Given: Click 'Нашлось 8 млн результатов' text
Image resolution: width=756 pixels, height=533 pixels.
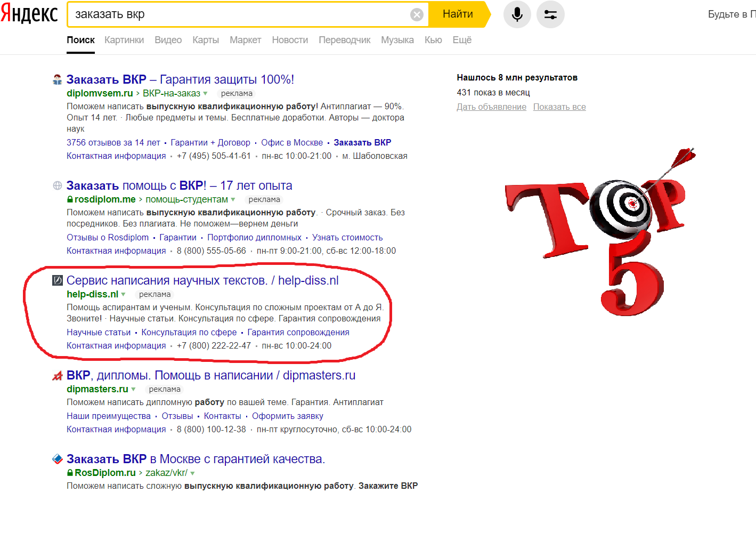Looking at the screenshot, I should pos(517,78).
